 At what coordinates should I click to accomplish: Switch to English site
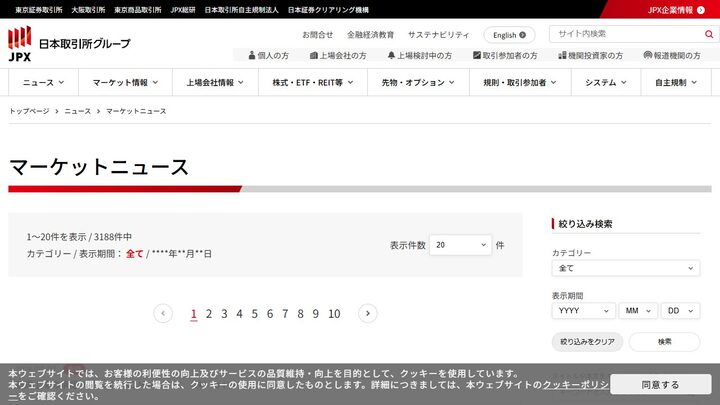point(509,35)
